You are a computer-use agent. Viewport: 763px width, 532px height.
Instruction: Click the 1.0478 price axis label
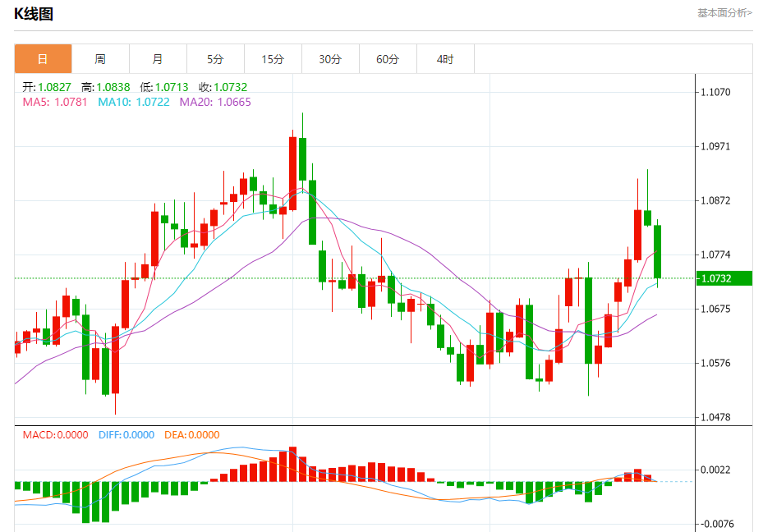click(715, 417)
